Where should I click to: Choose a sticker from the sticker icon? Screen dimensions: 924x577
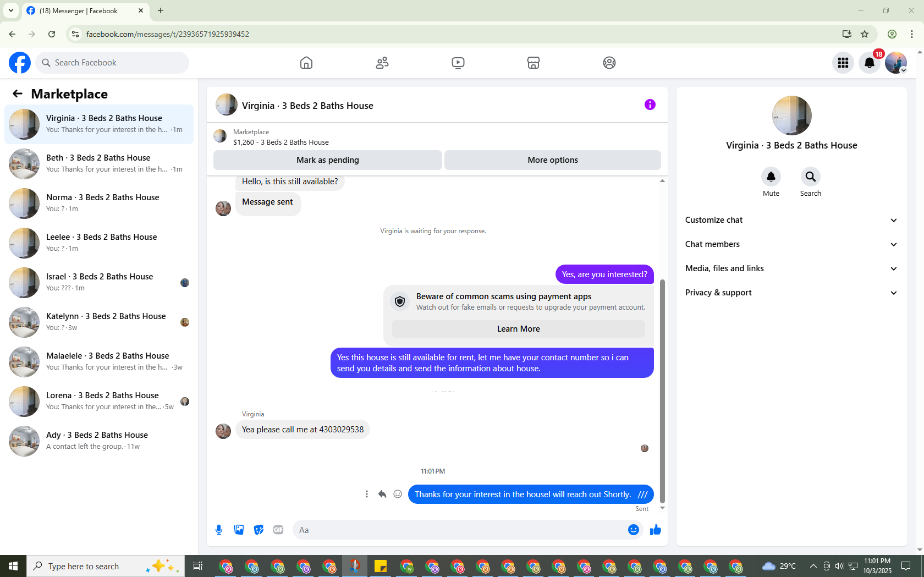[258, 530]
